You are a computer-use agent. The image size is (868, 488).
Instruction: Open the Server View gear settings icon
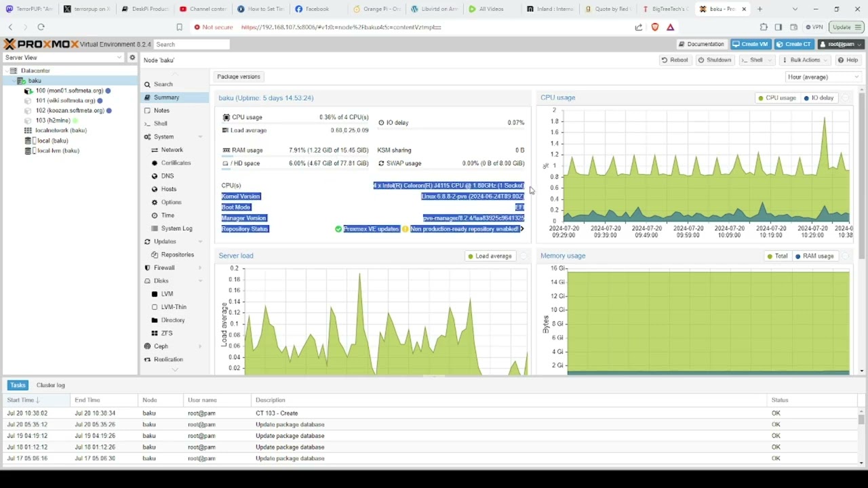[133, 58]
